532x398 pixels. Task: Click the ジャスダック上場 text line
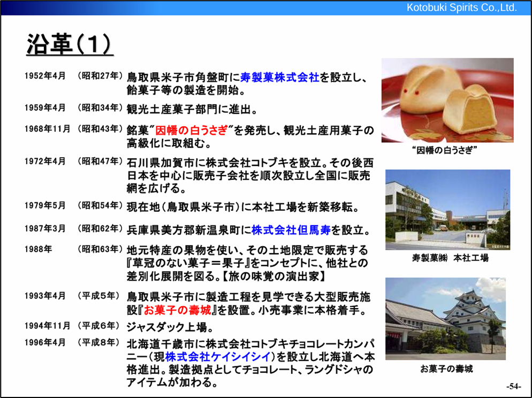(x=169, y=326)
